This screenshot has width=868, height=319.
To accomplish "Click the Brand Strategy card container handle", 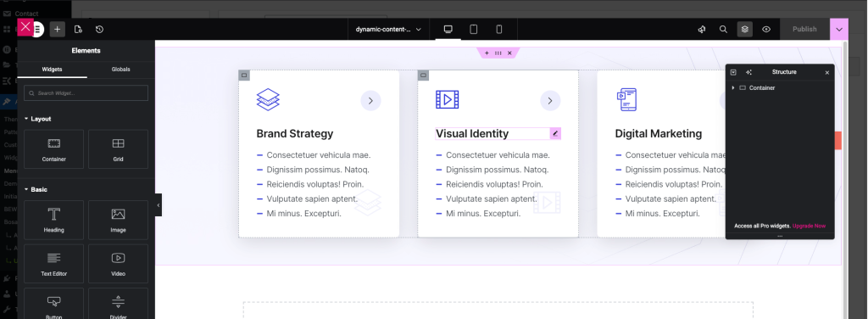I will point(244,76).
